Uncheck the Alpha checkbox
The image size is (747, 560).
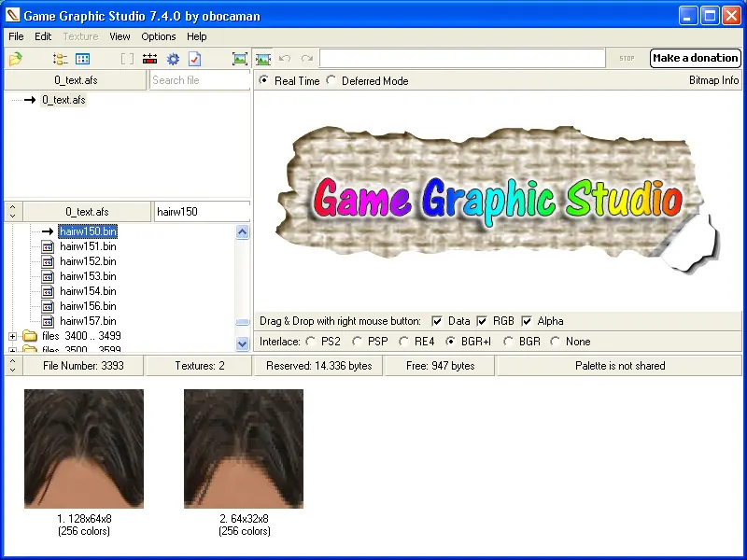coord(527,321)
